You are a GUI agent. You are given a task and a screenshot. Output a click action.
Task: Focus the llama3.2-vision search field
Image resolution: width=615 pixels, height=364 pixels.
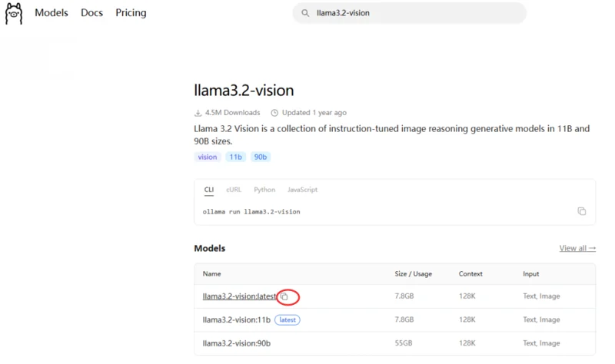coord(410,13)
